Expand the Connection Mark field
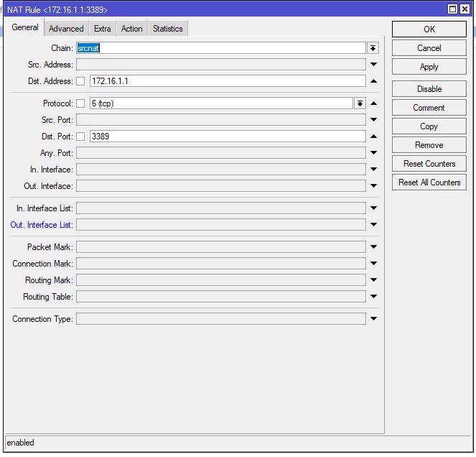 [374, 264]
